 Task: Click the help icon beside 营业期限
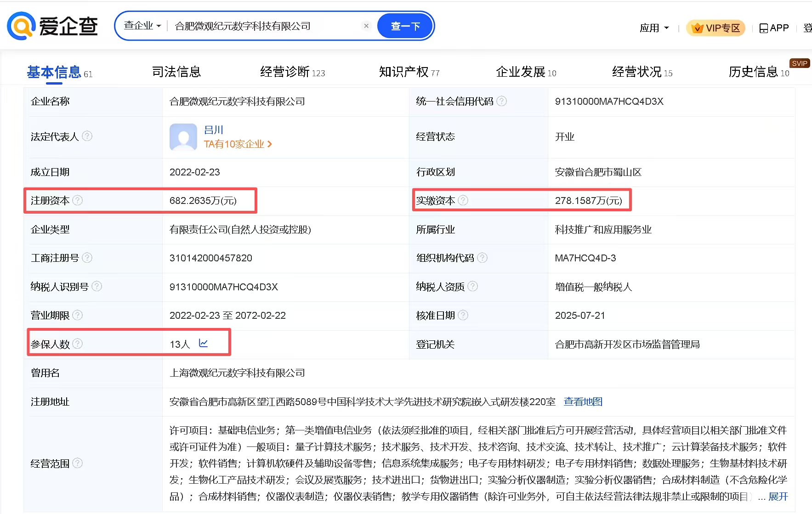point(78,315)
